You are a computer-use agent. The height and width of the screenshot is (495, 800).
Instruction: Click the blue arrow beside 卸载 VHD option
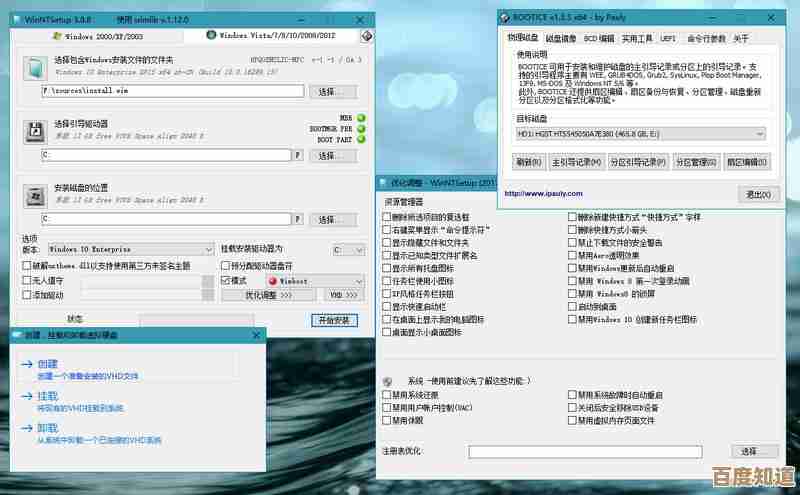coord(26,427)
